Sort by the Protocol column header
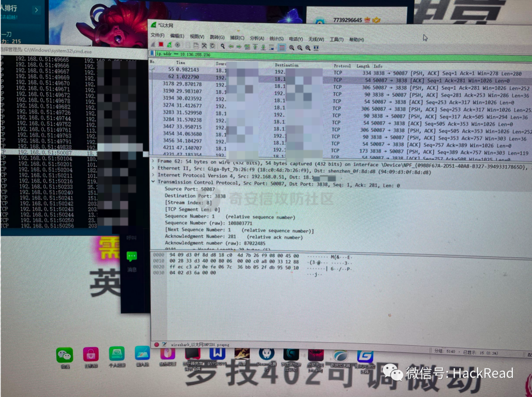The height and width of the screenshot is (397, 532). pos(342,66)
